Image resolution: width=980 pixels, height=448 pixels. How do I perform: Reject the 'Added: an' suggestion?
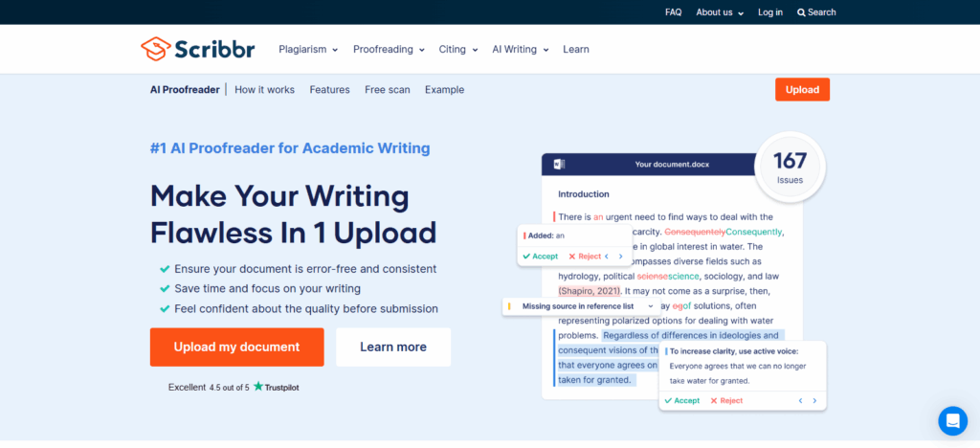point(584,257)
